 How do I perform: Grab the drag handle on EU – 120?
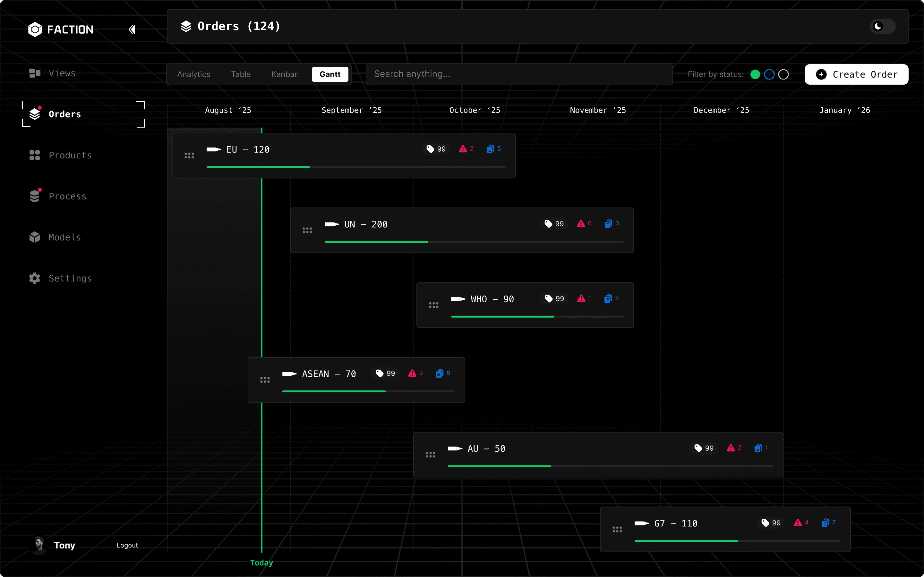pyautogui.click(x=189, y=156)
